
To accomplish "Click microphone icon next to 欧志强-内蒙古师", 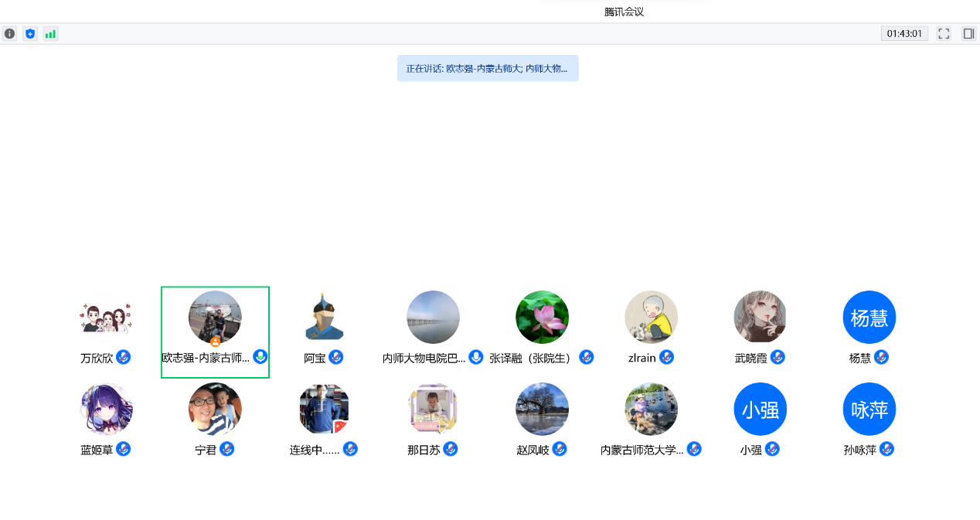I will (x=260, y=357).
